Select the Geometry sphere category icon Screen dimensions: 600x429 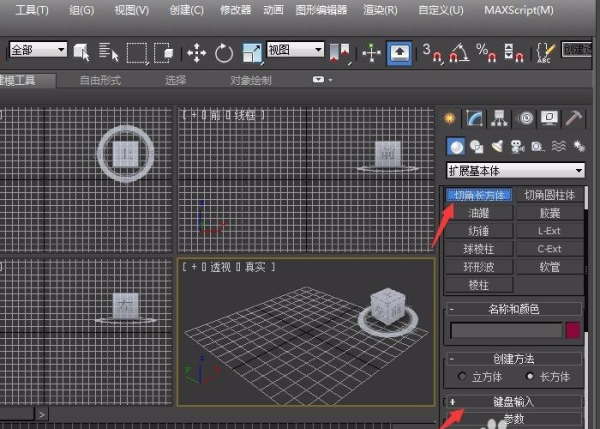[456, 147]
